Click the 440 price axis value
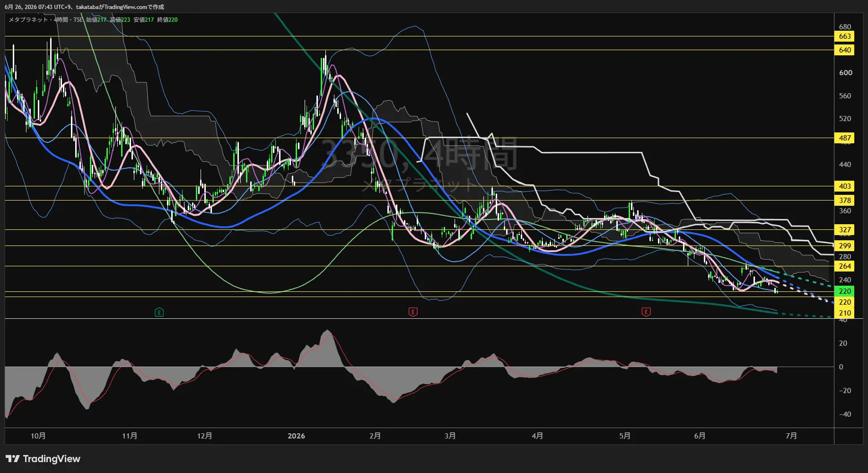Screen dimensions: 868x473 tap(845, 165)
